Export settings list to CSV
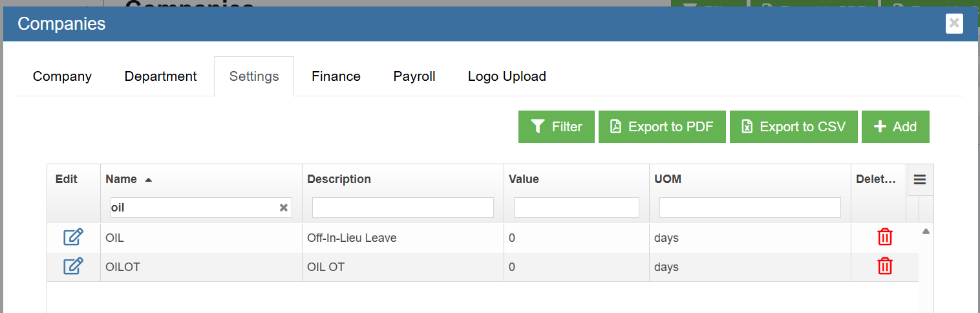Image resolution: width=980 pixels, height=313 pixels. [794, 127]
